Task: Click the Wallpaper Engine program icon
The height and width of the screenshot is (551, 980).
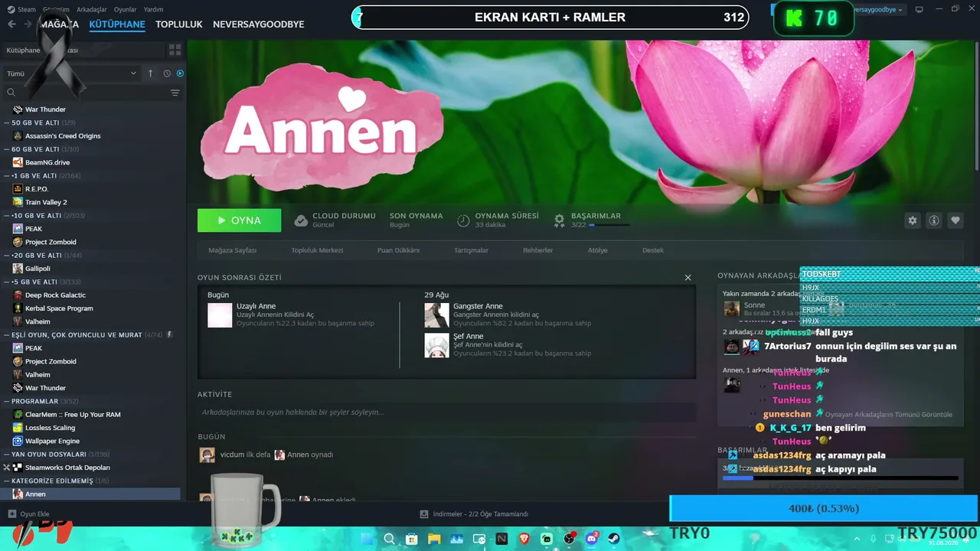Action: pos(18,441)
